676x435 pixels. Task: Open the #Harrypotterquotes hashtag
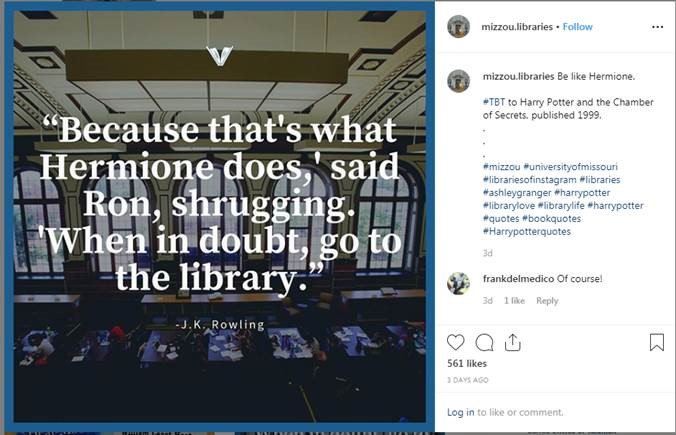[x=527, y=232]
